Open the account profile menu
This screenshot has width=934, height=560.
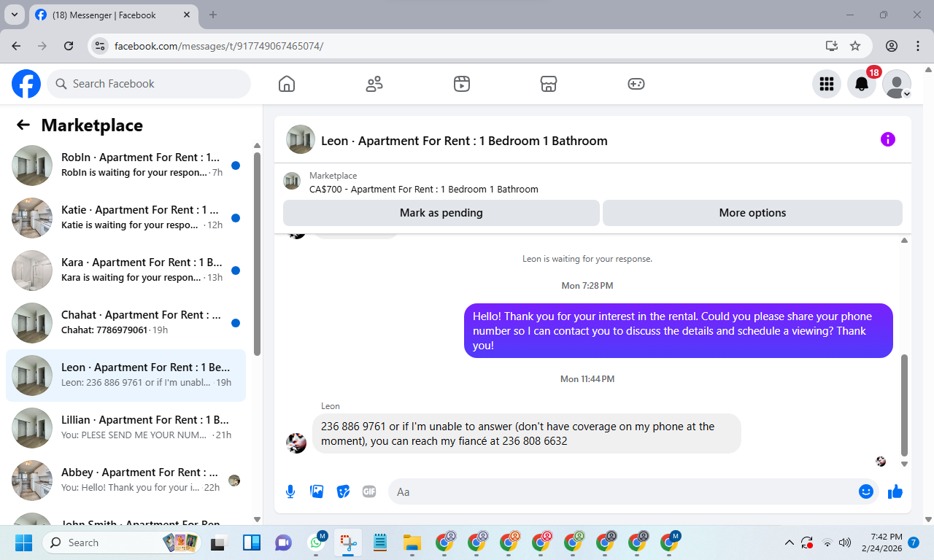coord(897,84)
